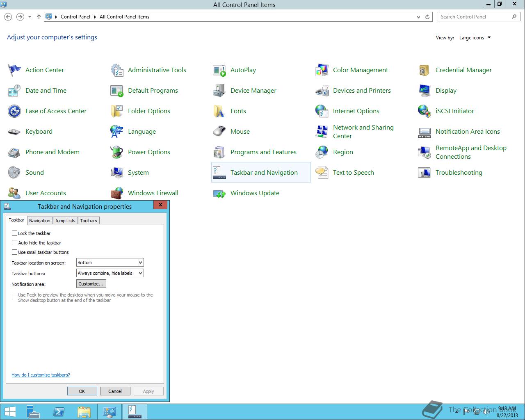
Task: Open the Programs and Features icon
Action: tap(219, 152)
